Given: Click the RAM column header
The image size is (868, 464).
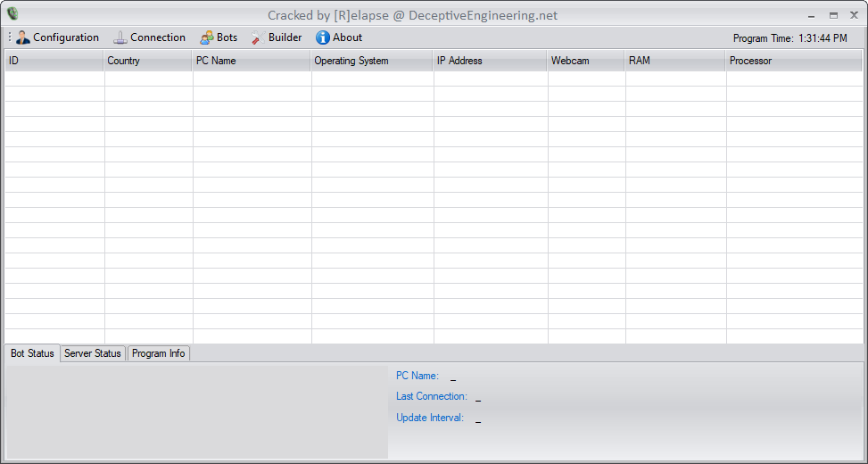Looking at the screenshot, I should click(675, 61).
